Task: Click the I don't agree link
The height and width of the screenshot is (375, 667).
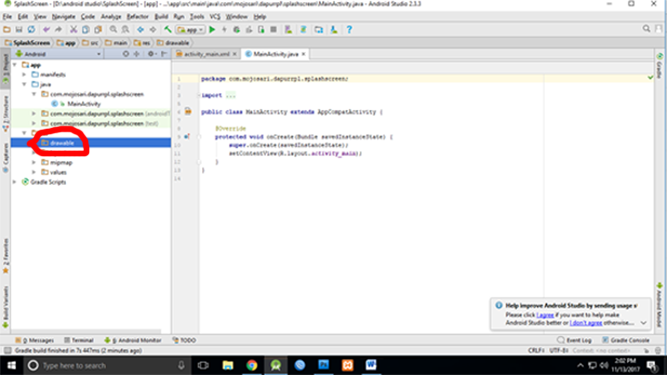Action: tap(586, 323)
